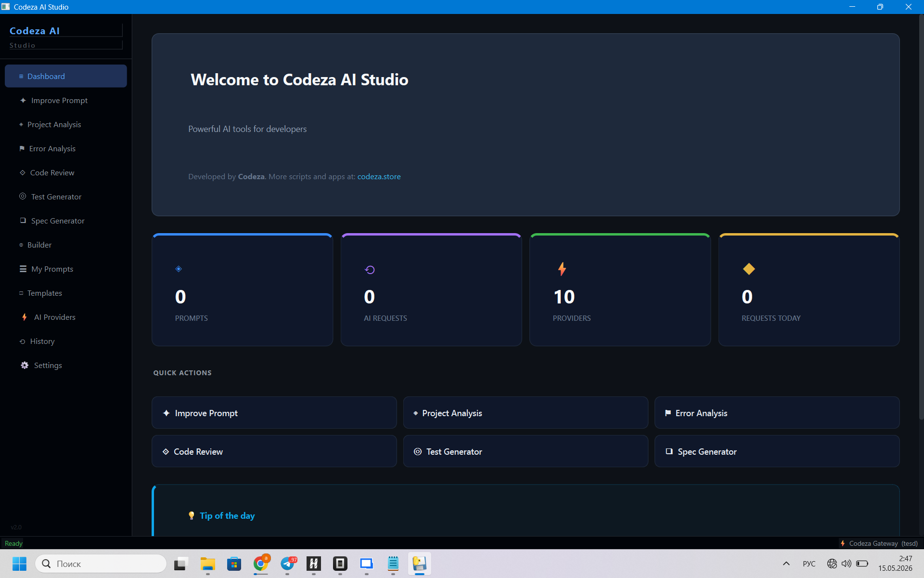
Task: Click the Improve Prompt quick action button
Action: pyautogui.click(x=274, y=413)
